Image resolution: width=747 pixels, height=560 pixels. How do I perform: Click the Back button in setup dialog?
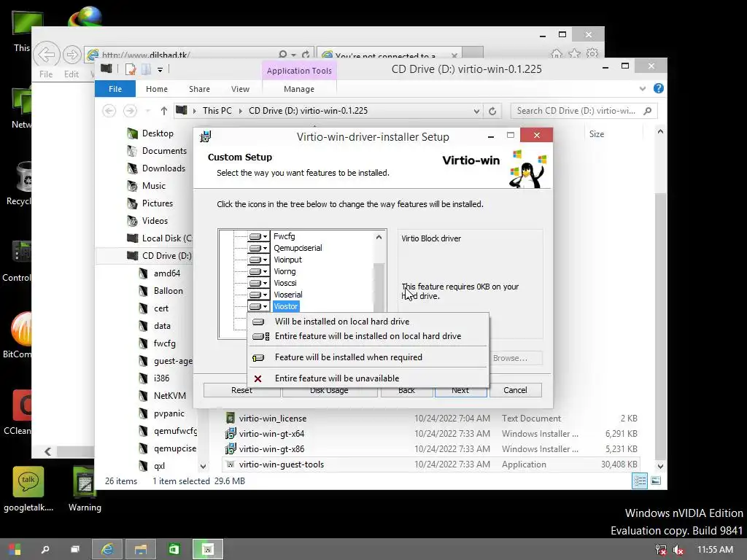pyautogui.click(x=406, y=391)
